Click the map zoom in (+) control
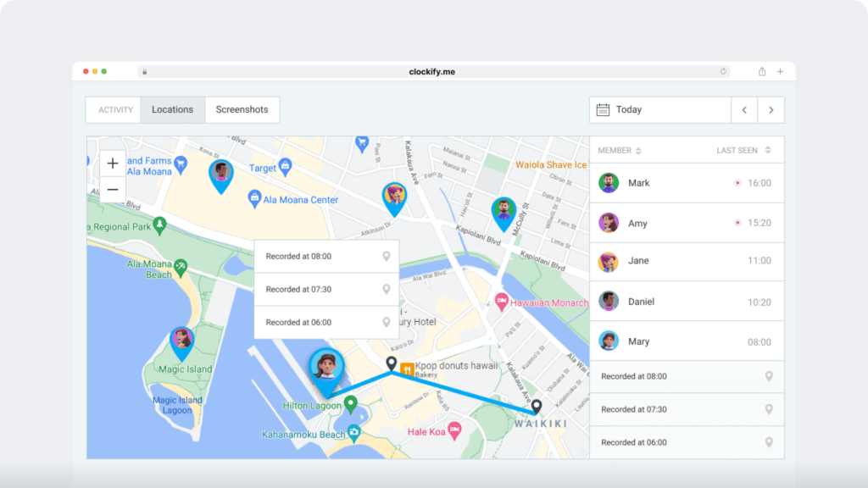The image size is (868, 488). (112, 163)
